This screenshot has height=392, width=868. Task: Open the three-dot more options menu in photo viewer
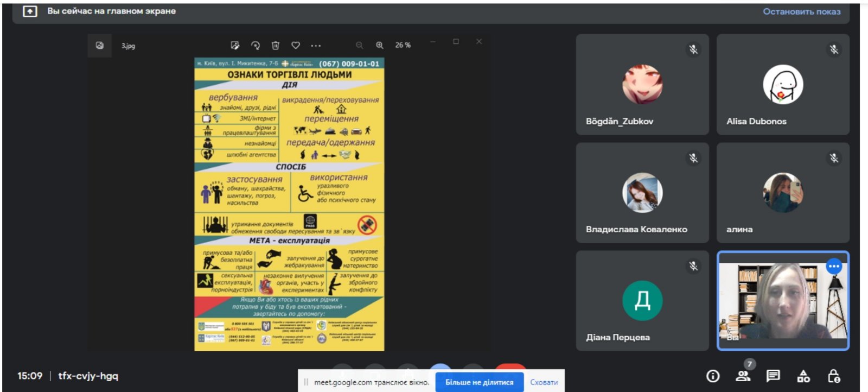(x=316, y=46)
